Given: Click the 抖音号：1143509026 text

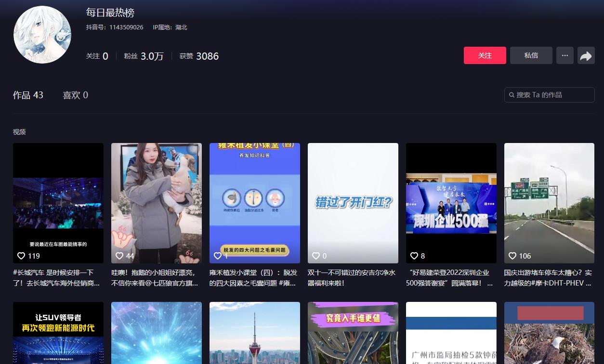Looking at the screenshot, I should [x=115, y=27].
